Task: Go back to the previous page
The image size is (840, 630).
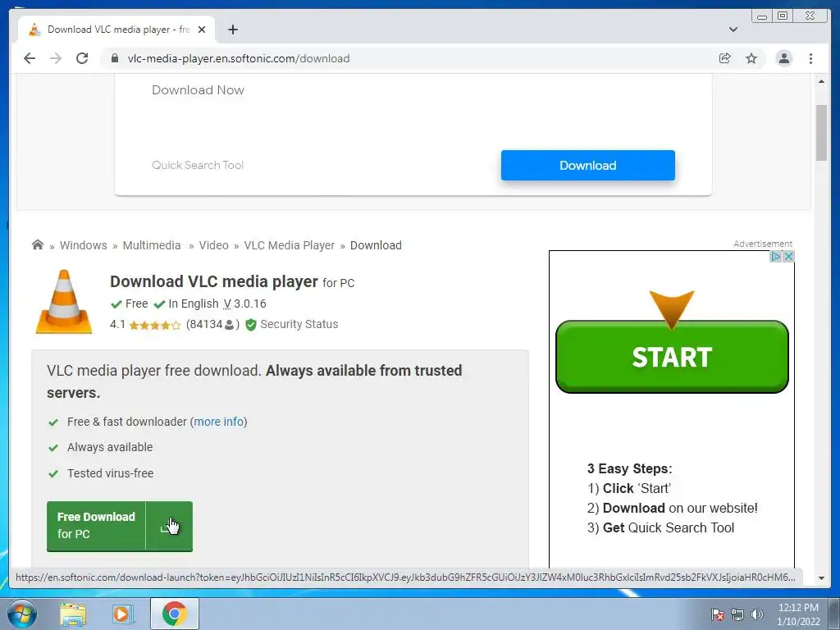Action: pos(30,58)
